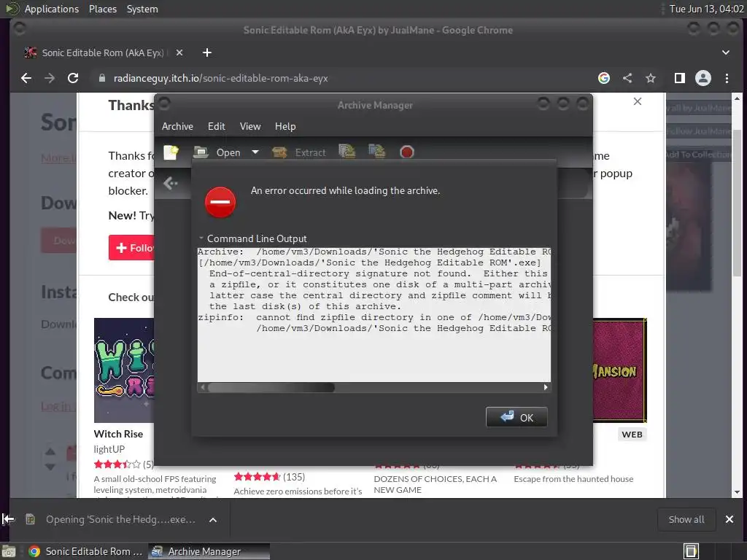Image resolution: width=747 pixels, height=560 pixels.
Task: Click the add files icon in toolbar
Action: (x=347, y=152)
